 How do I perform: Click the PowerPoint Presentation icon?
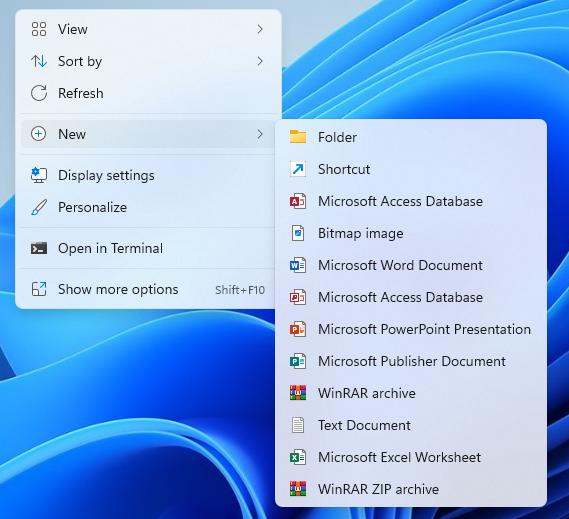point(298,329)
